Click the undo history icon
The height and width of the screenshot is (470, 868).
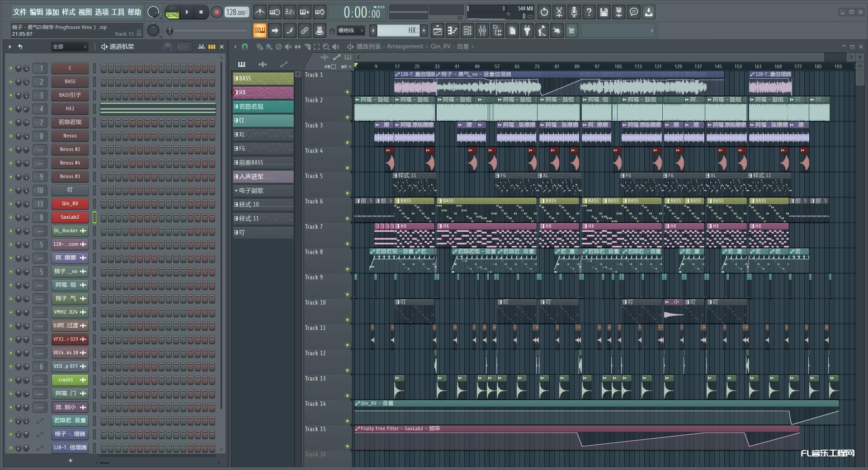(544, 12)
